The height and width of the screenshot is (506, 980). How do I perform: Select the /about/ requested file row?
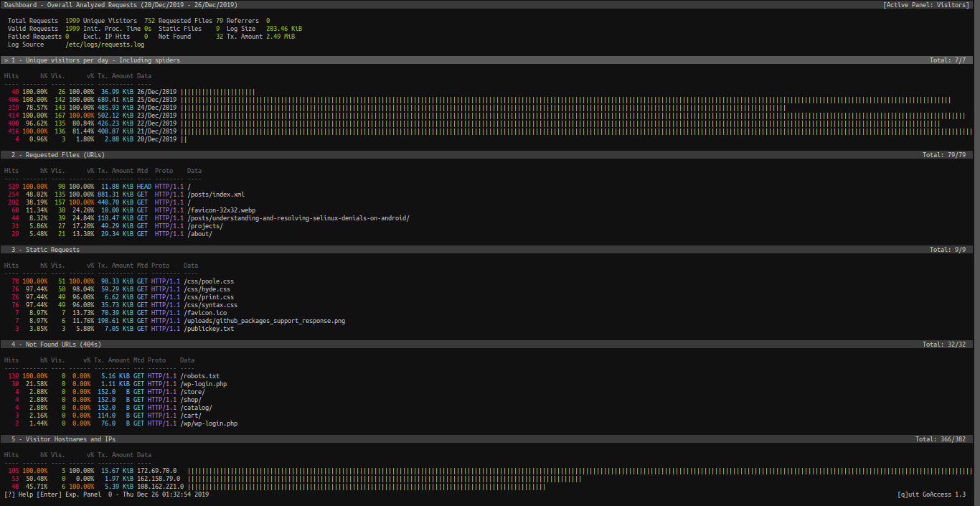199,233
